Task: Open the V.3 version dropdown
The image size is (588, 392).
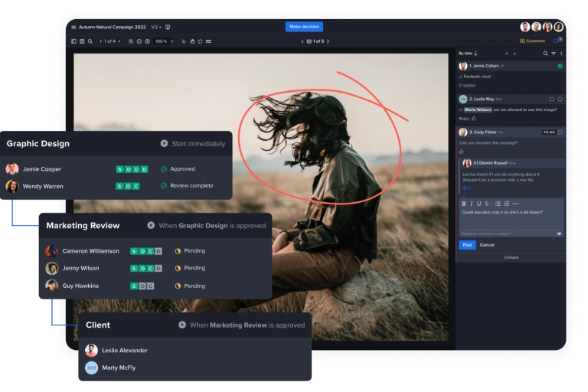Action: point(156,27)
